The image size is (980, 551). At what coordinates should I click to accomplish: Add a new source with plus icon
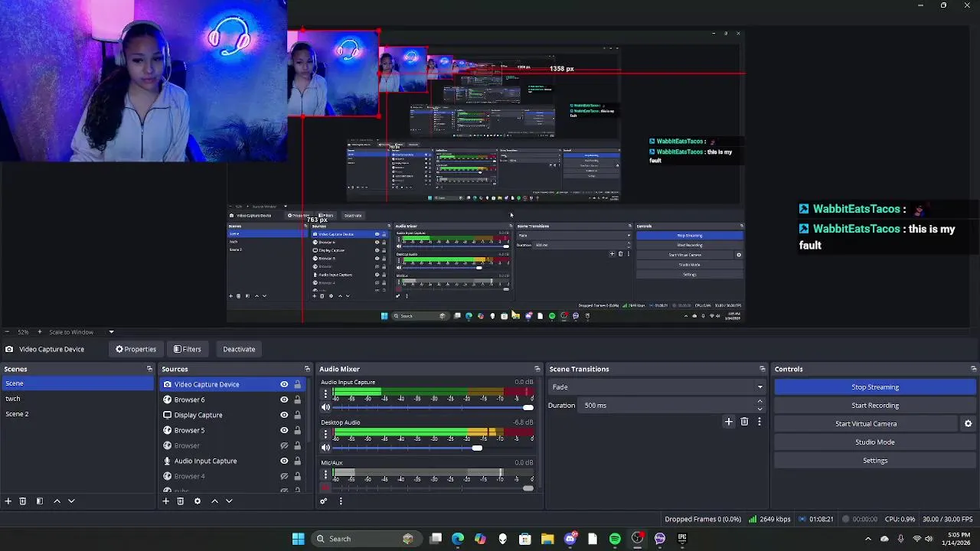pos(165,501)
